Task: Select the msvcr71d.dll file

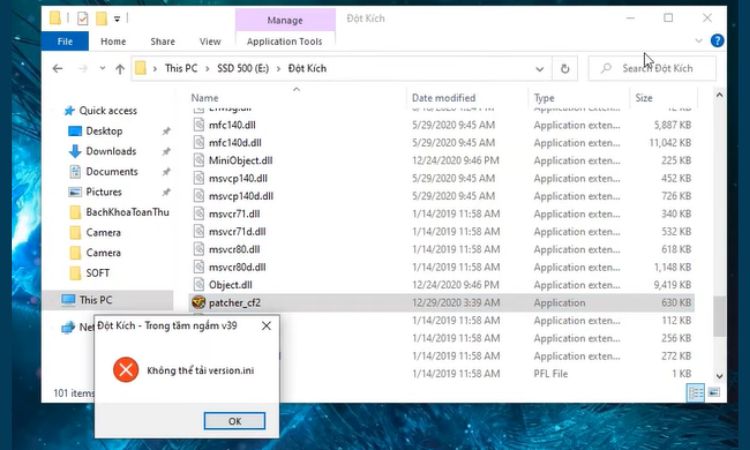Action: click(237, 231)
